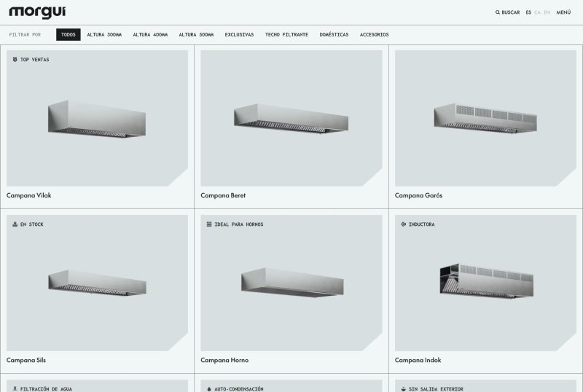Click the Sin Salida Exterior badge icon

404,388
